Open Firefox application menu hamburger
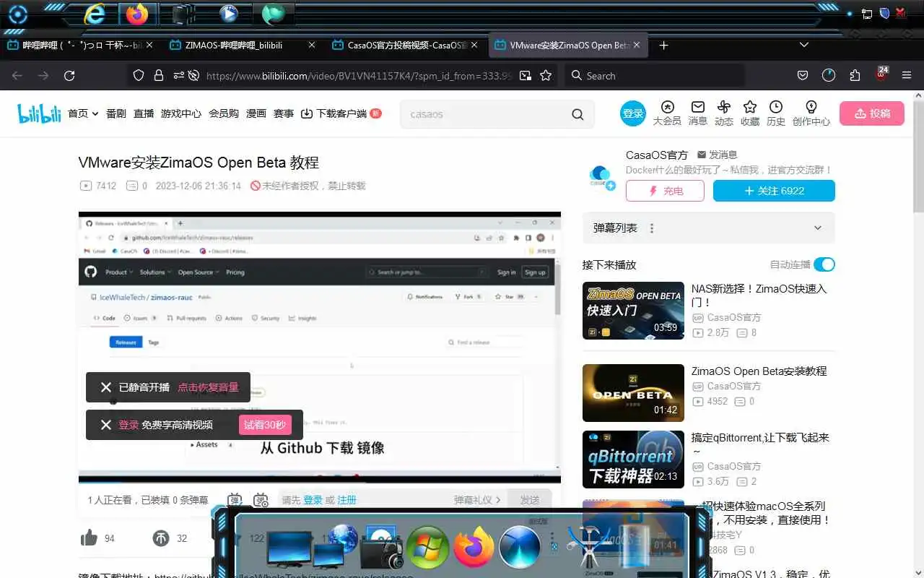 pyautogui.click(x=907, y=76)
